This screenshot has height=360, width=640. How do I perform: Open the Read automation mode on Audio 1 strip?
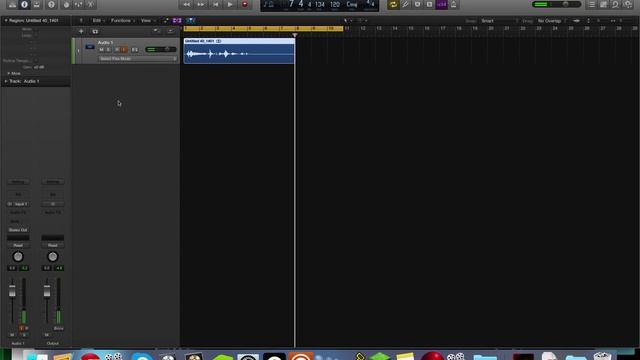tap(18, 245)
